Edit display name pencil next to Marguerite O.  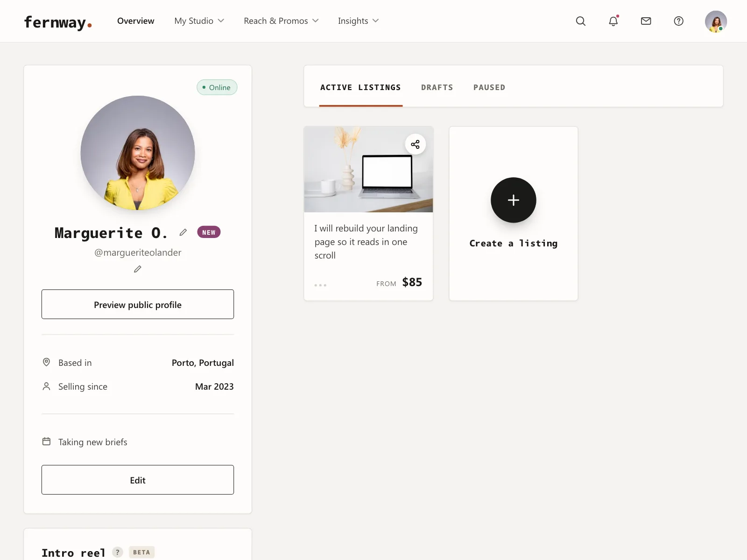coord(183,232)
